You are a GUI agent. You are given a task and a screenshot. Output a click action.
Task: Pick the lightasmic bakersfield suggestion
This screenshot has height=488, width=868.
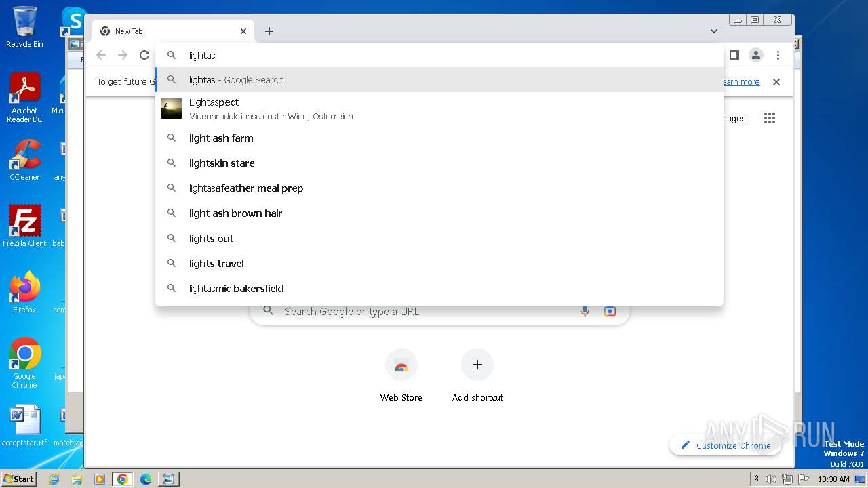pos(439,289)
